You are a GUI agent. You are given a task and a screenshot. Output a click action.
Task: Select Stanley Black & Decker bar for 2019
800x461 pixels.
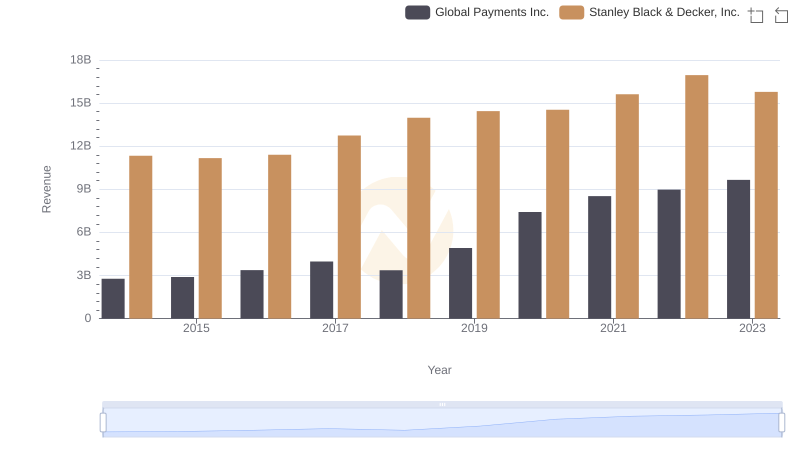(x=488, y=215)
